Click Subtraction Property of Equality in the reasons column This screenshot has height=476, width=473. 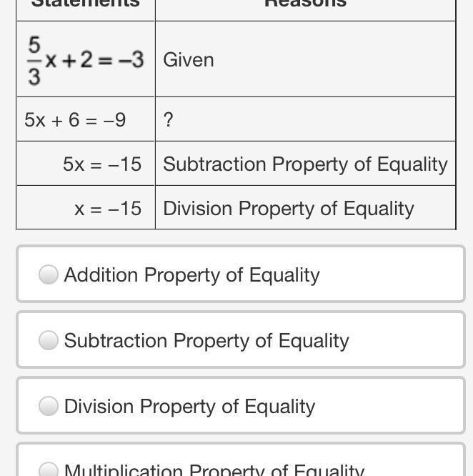coord(305,164)
